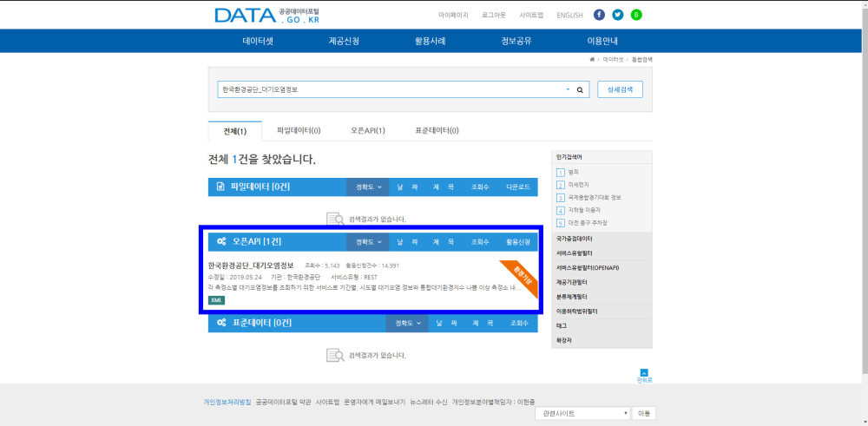
Task: Click the home icon in breadcrumb
Action: tap(592, 59)
